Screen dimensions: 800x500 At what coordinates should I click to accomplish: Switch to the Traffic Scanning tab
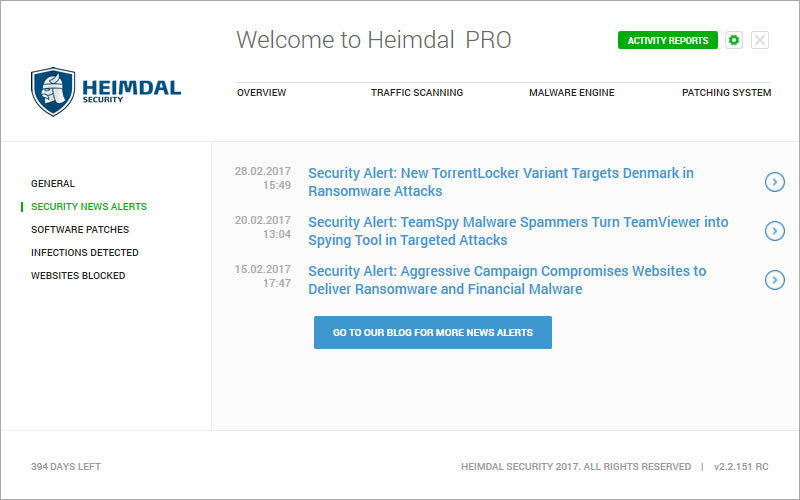pos(417,93)
